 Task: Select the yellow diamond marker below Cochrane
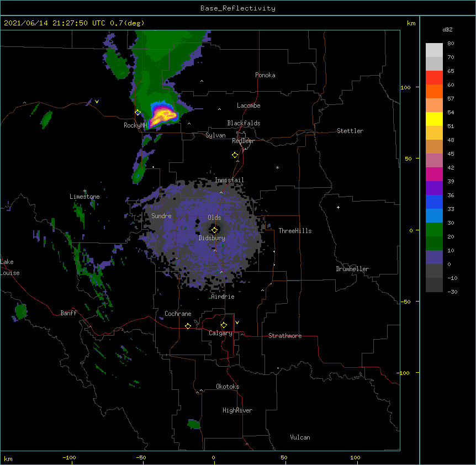click(188, 326)
